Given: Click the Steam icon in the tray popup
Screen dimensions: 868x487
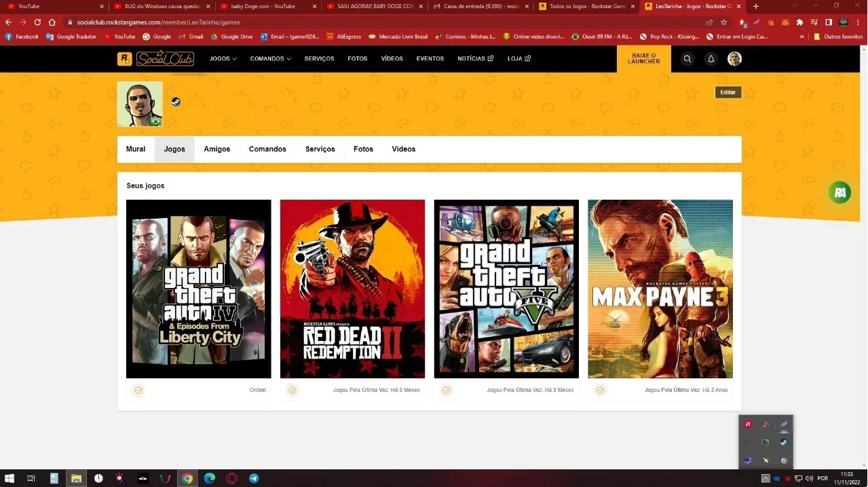Looking at the screenshot, I should click(x=783, y=442).
